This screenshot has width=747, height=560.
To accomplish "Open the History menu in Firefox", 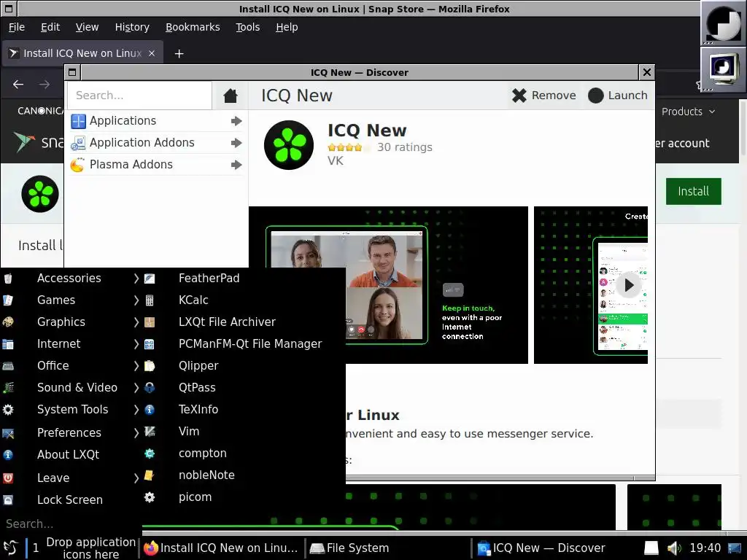I will pyautogui.click(x=132, y=27).
